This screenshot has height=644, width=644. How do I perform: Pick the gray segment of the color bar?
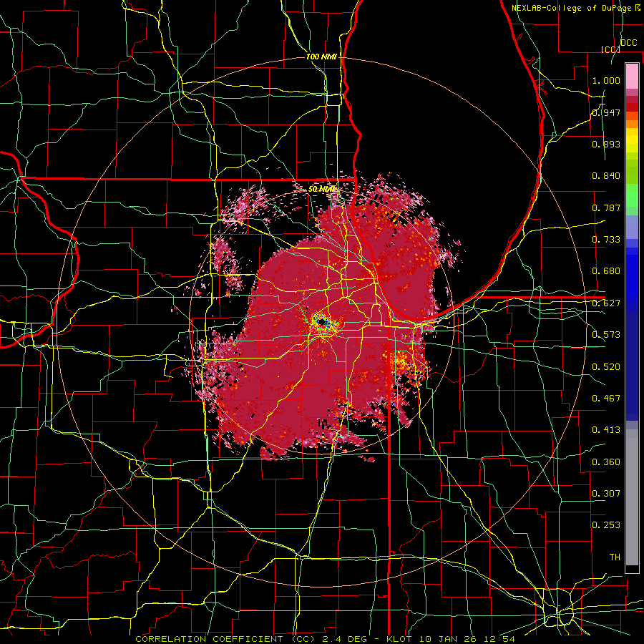pyautogui.click(x=632, y=497)
